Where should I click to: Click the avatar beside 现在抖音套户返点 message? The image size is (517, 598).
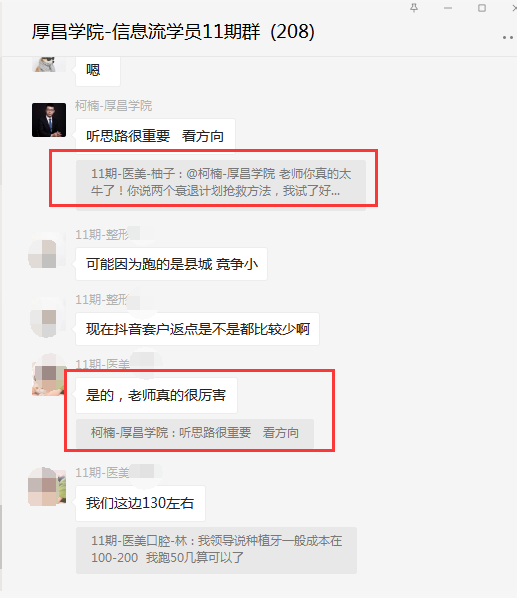coord(48,318)
